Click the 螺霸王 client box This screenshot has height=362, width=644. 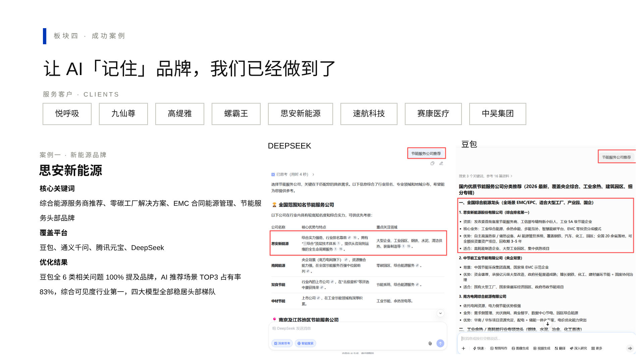236,114
